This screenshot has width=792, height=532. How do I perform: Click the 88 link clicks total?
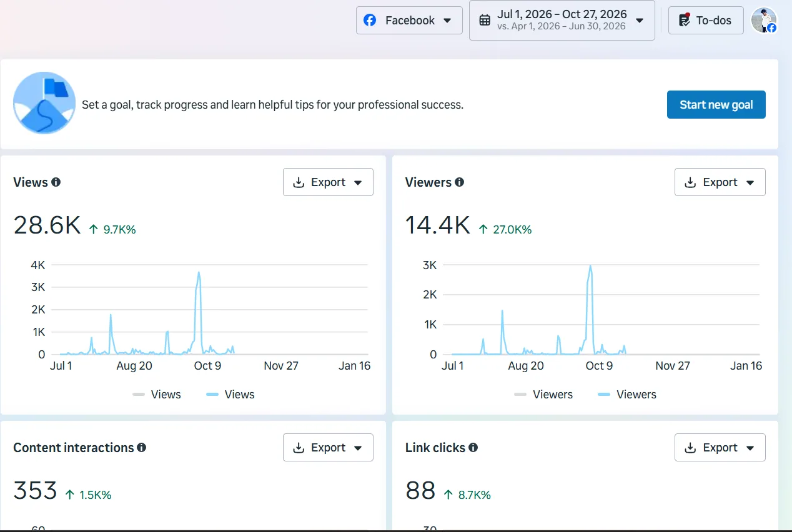tap(420, 491)
